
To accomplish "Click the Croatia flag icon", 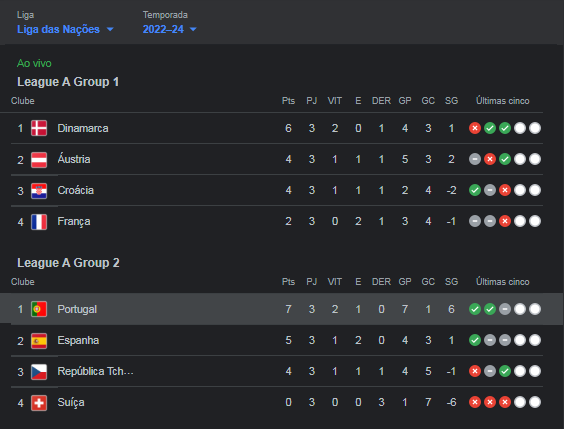I will [39, 190].
